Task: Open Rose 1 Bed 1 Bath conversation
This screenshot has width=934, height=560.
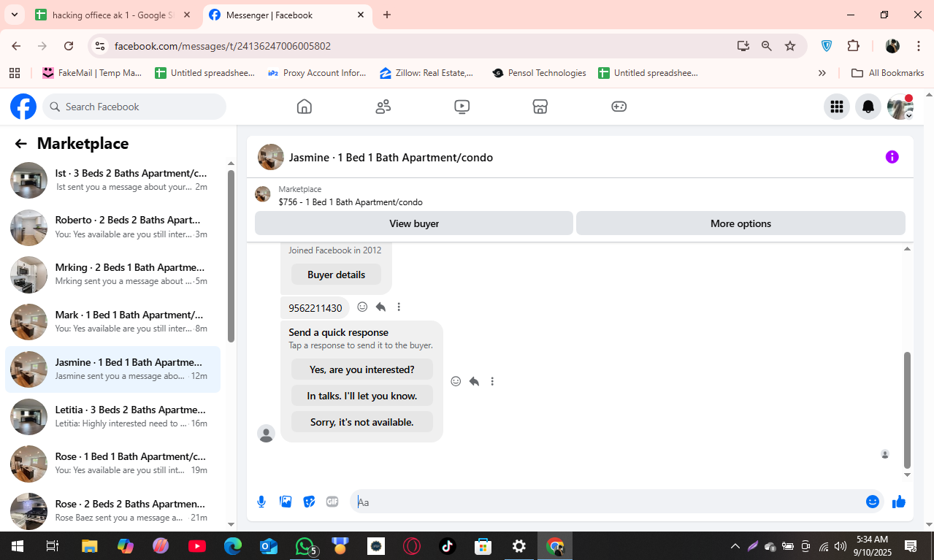Action: (113, 464)
